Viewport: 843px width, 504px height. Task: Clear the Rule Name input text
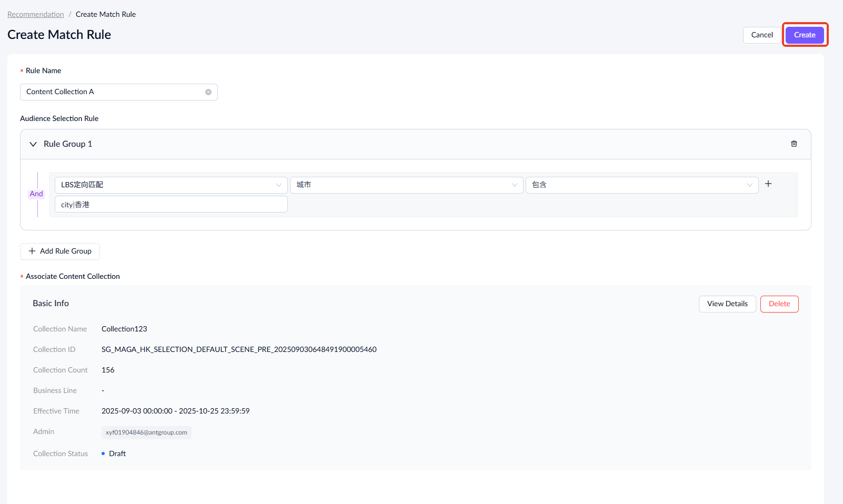[x=208, y=92]
